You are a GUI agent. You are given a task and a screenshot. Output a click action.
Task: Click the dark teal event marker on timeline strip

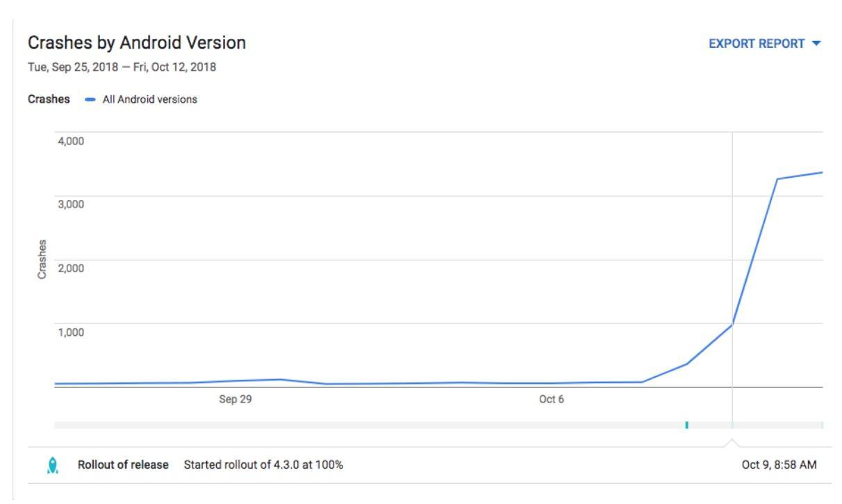point(686,425)
